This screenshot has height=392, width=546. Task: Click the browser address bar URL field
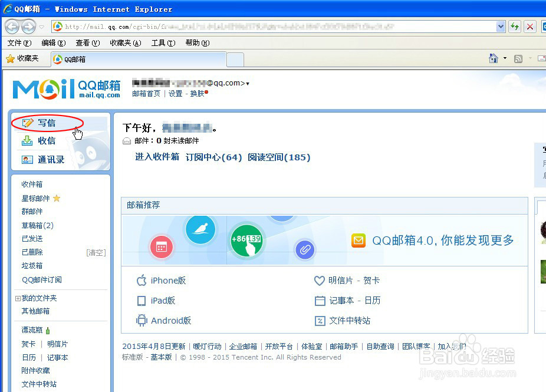coord(275,27)
